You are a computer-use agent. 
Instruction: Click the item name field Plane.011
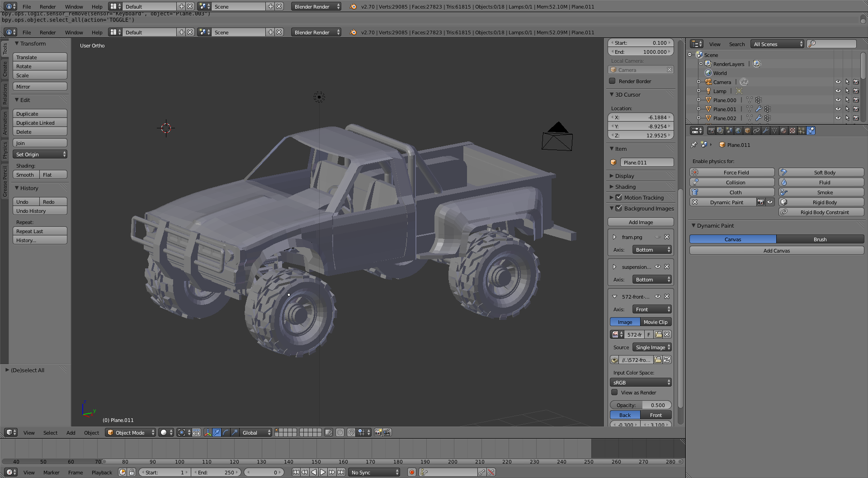[646, 163]
